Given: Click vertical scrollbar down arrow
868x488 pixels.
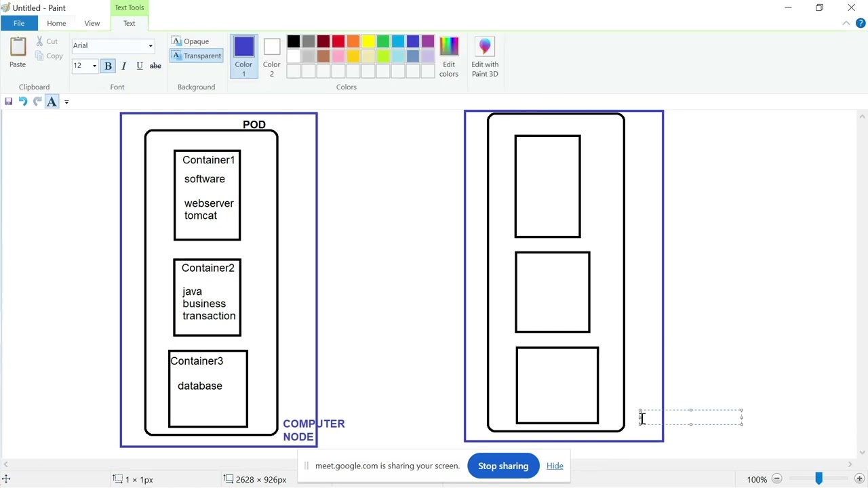Looking at the screenshot, I should tap(862, 453).
